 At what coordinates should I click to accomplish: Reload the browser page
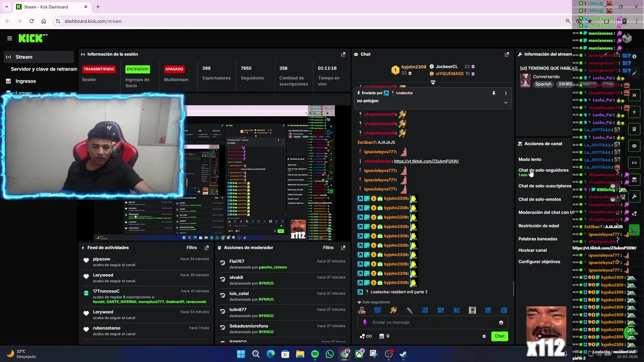click(31, 21)
